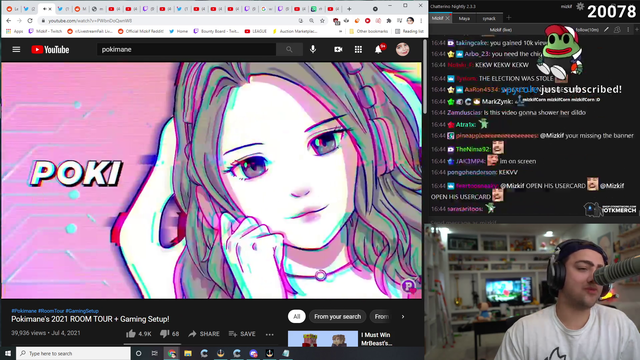
Task: Open the 'Bounty Board - Twit...' bookmark
Action: (x=216, y=31)
